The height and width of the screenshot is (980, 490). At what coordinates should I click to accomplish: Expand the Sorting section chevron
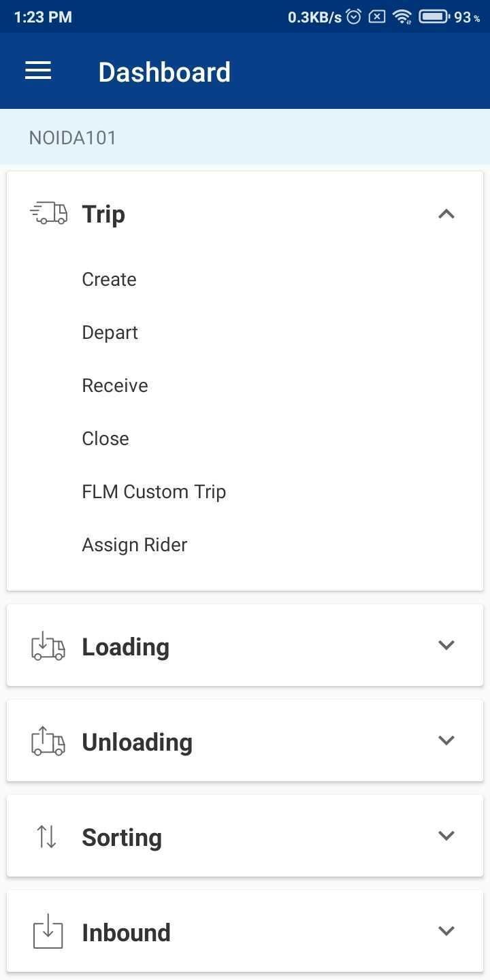pos(446,836)
